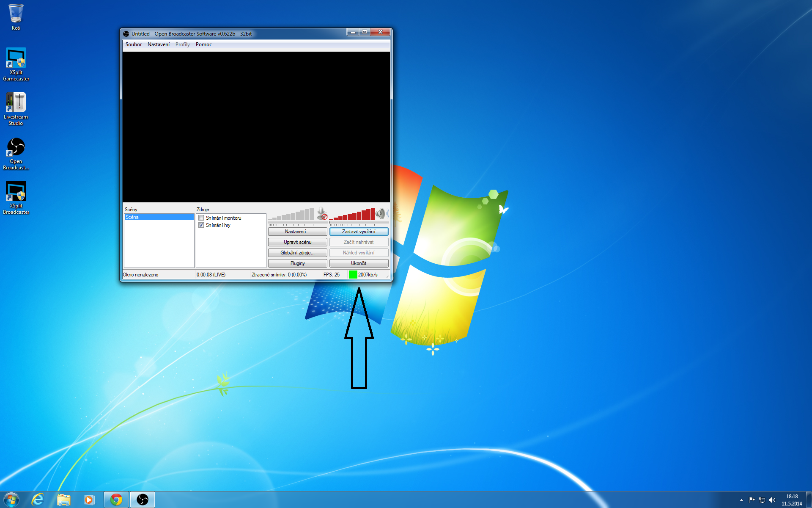Viewport: 812px width, 508px height.
Task: Click the Zastavit vysílání button
Action: [x=359, y=232]
